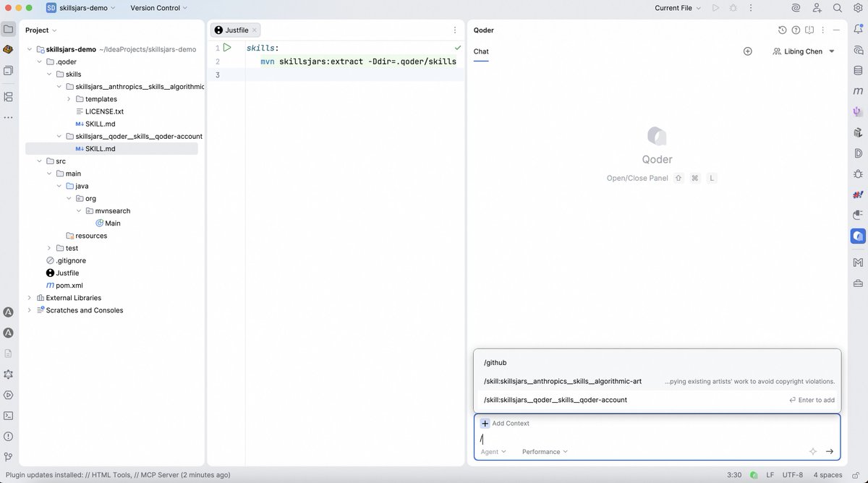Viewport: 868px width, 483px height.
Task: Open the Libing Chen account dropdown
Action: pyautogui.click(x=804, y=51)
